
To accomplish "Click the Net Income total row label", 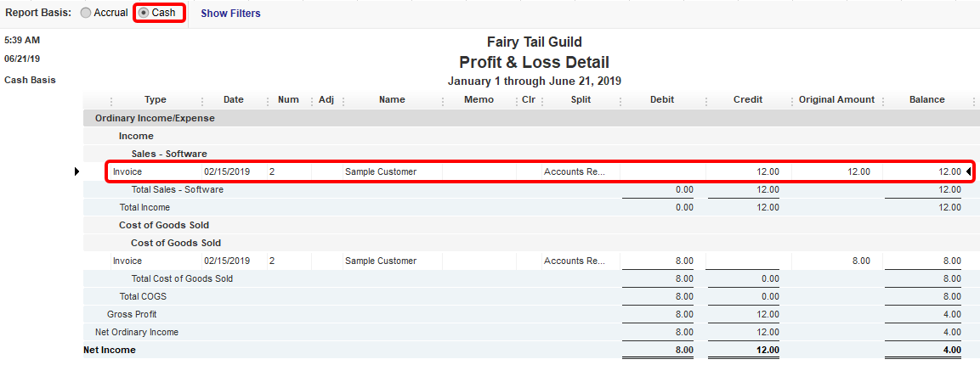I will [110, 350].
